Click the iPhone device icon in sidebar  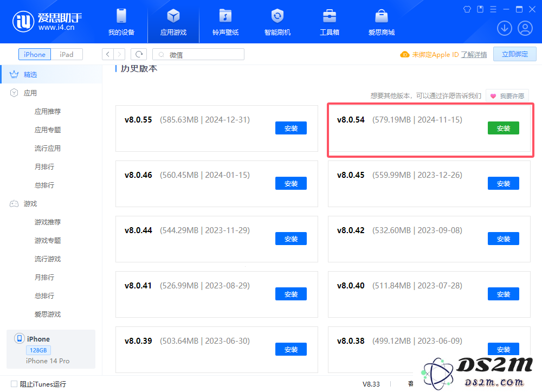(x=20, y=338)
